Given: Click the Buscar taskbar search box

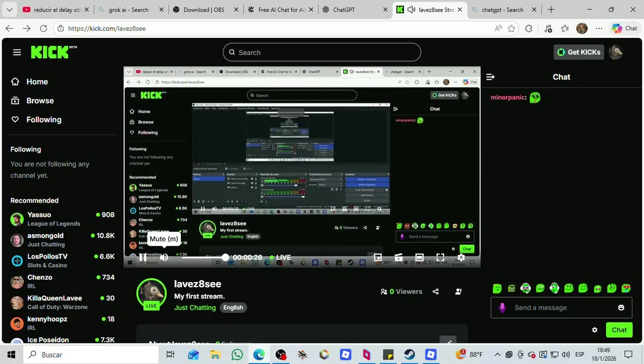Looking at the screenshot, I should pos(91,354).
